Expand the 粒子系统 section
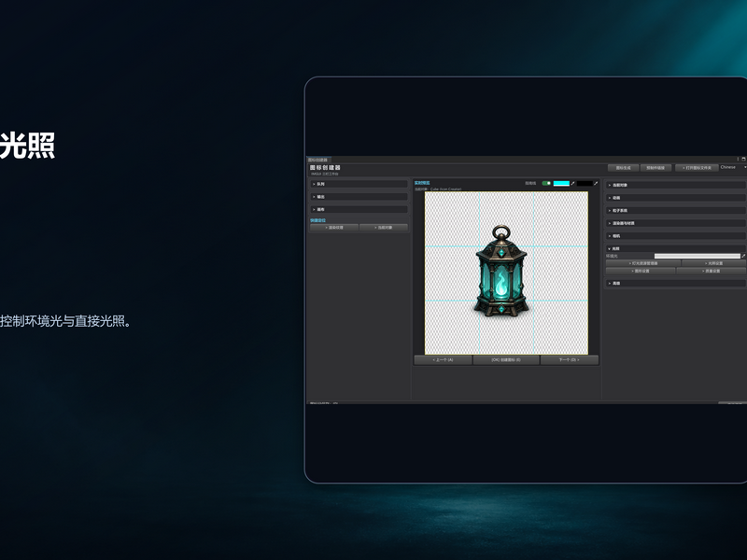Viewport: 747px width, 560px height. click(x=675, y=211)
